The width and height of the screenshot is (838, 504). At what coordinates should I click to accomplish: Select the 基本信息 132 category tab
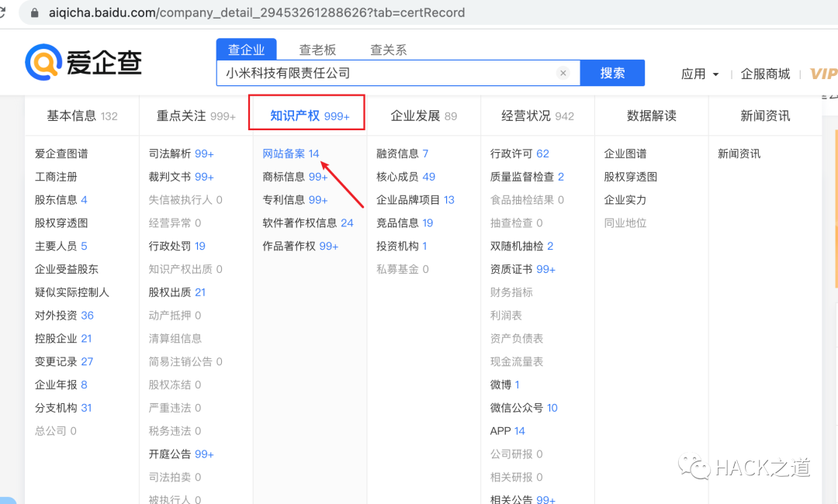[x=82, y=116]
